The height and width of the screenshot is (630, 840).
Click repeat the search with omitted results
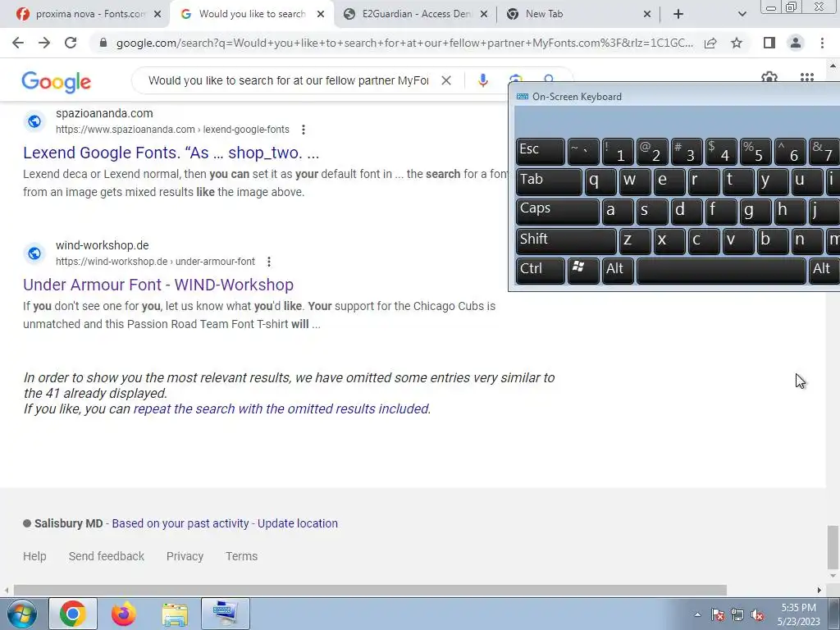pos(281,409)
